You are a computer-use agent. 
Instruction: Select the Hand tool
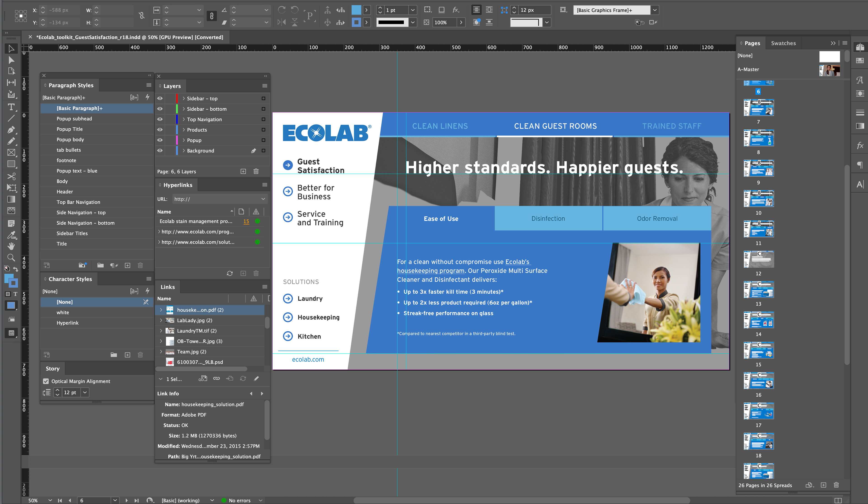click(x=11, y=246)
